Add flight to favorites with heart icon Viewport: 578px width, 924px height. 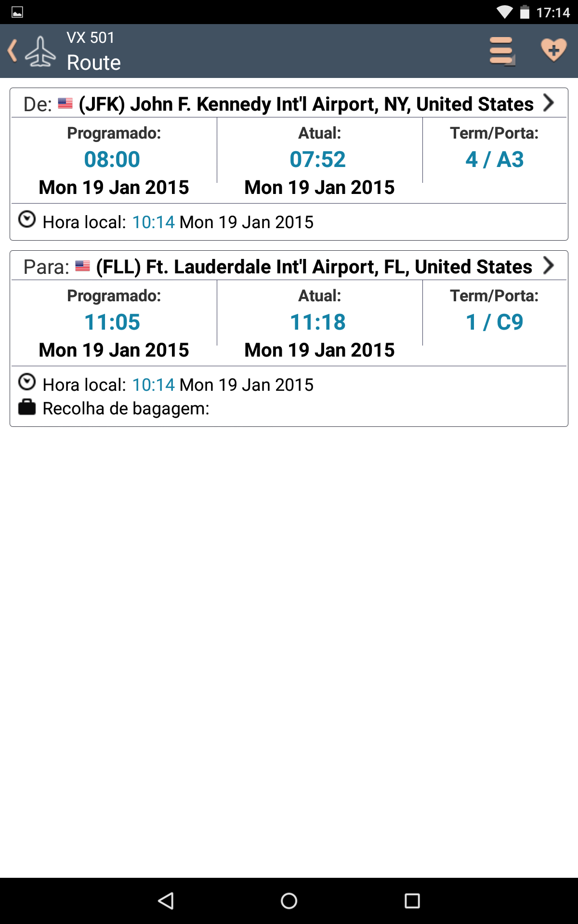(553, 50)
